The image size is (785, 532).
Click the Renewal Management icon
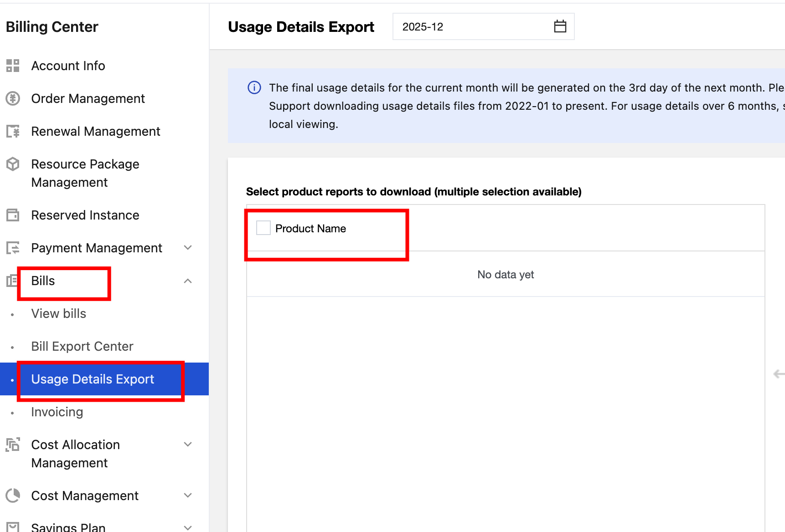pos(13,131)
